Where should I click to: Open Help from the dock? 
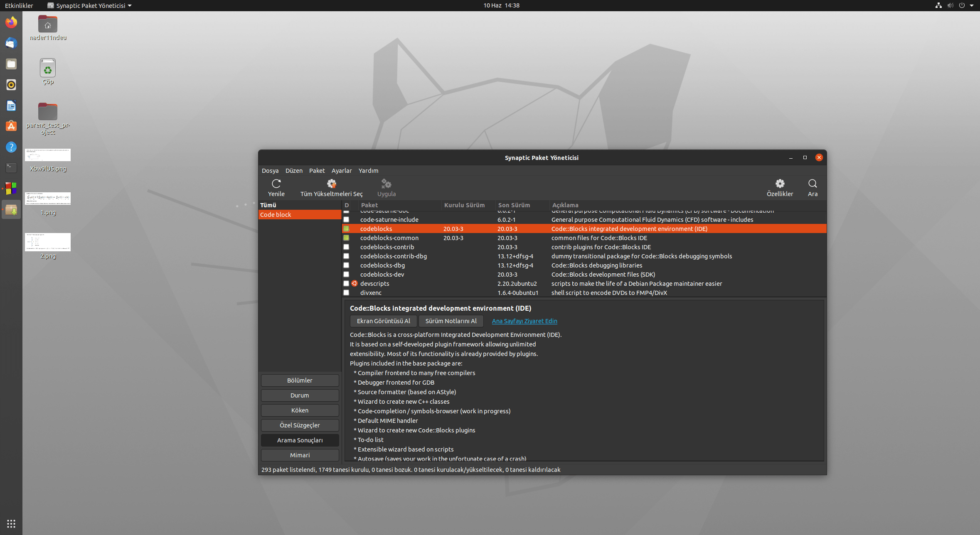[11, 147]
